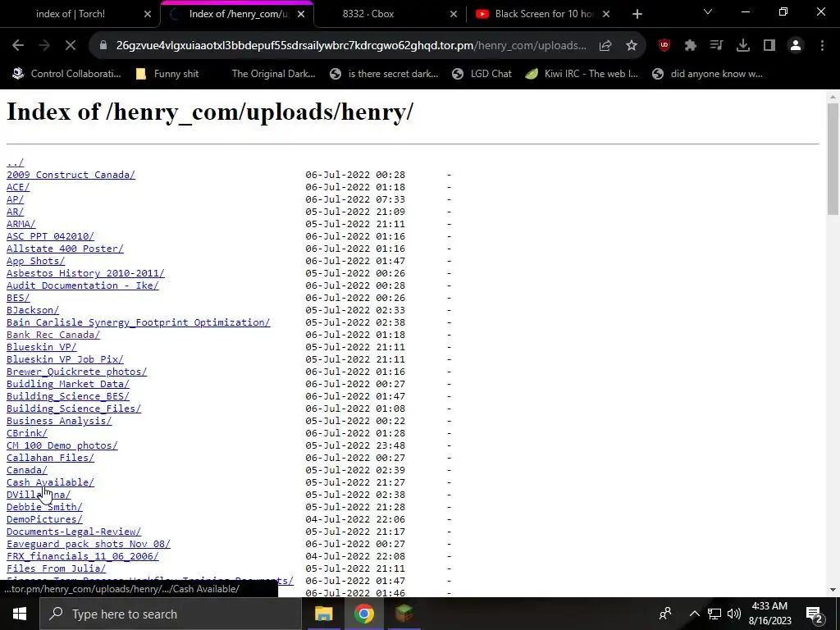Open the 'Bank Rec Canada/' folder
The height and width of the screenshot is (630, 840).
53,335
